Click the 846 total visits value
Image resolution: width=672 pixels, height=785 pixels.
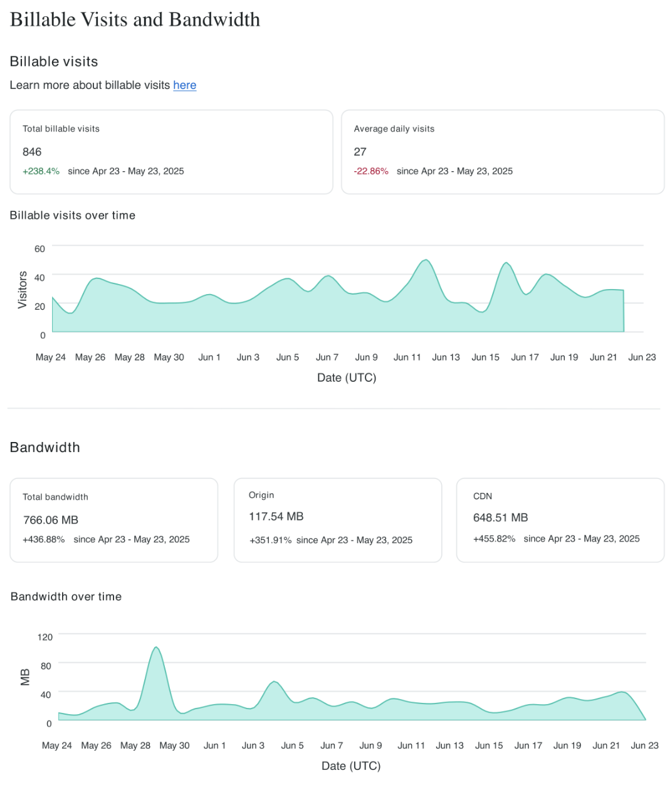click(32, 152)
